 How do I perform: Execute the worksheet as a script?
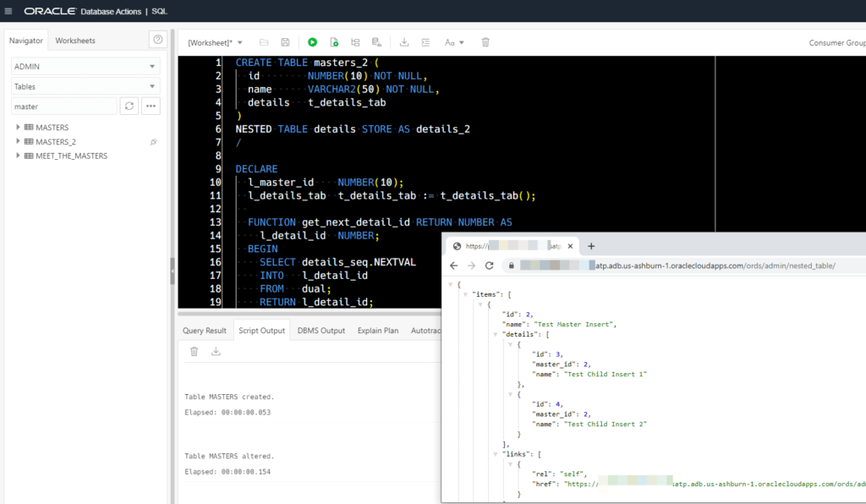point(333,41)
